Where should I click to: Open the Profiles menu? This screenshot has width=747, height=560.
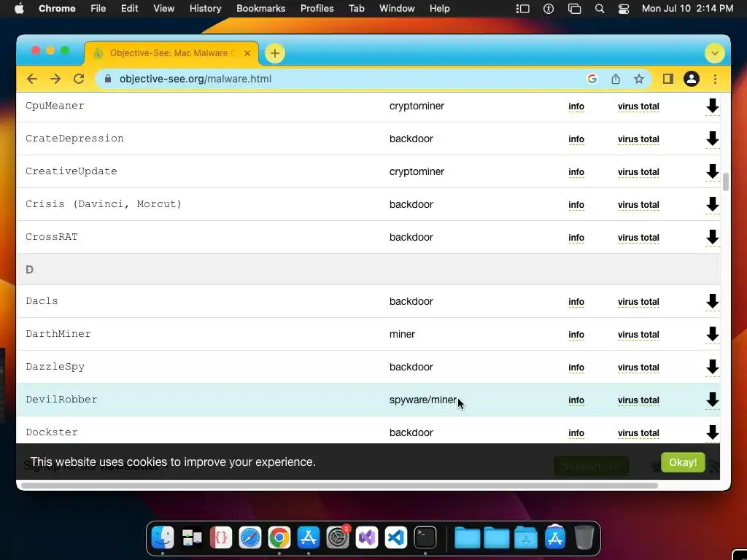(317, 9)
